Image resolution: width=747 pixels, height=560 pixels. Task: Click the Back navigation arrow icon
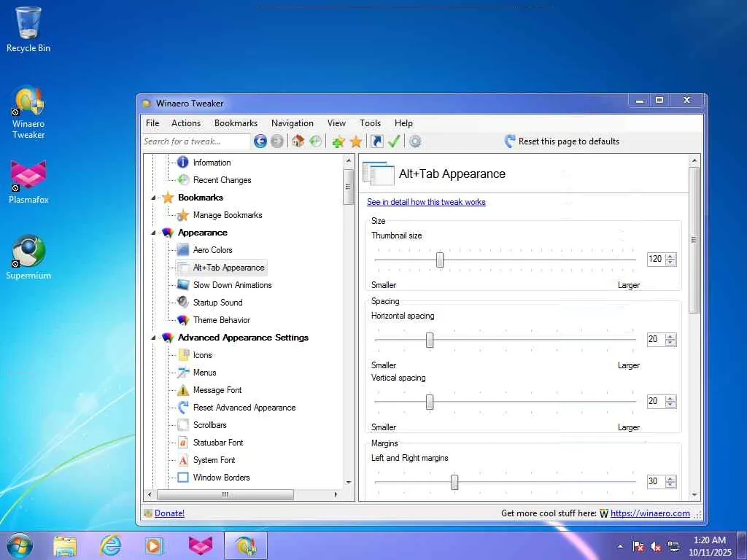260,141
